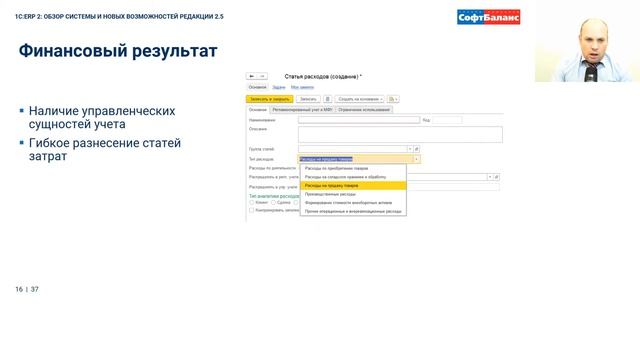Choose Формирование стоимости внеоборотных активов option
The width and height of the screenshot is (640, 360).
coord(353,203)
